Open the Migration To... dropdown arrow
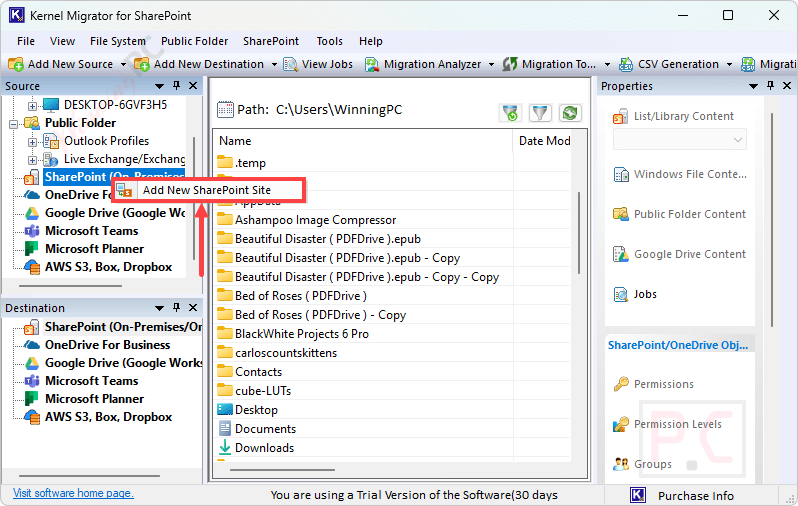798x506 pixels. (607, 65)
